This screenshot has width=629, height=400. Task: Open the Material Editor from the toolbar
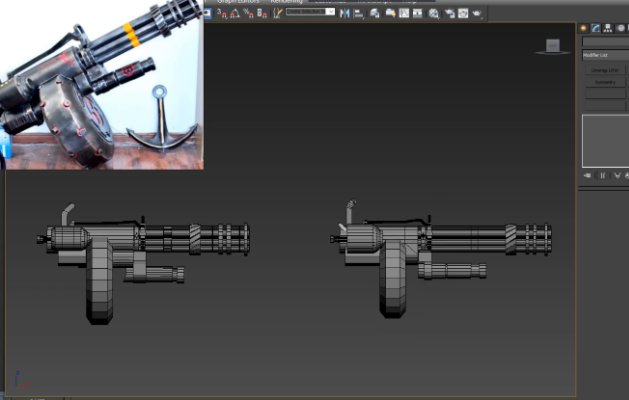pyautogui.click(x=433, y=13)
